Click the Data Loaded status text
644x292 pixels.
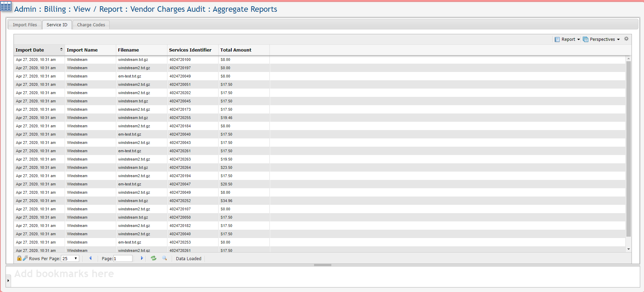point(188,259)
